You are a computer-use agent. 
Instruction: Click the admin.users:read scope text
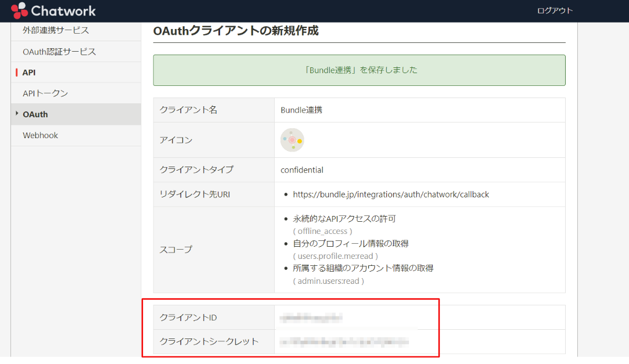pos(329,281)
